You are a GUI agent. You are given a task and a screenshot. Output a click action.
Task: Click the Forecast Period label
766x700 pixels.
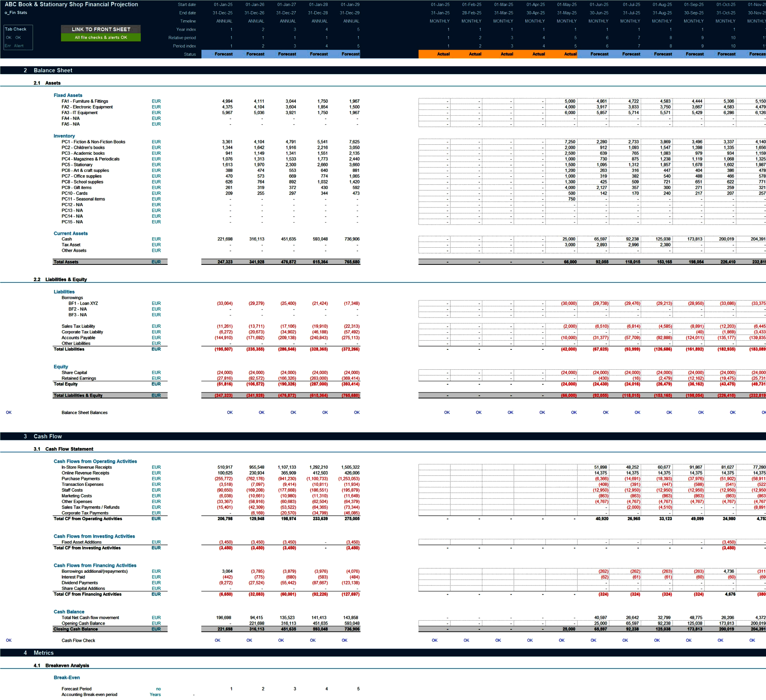[77, 689]
